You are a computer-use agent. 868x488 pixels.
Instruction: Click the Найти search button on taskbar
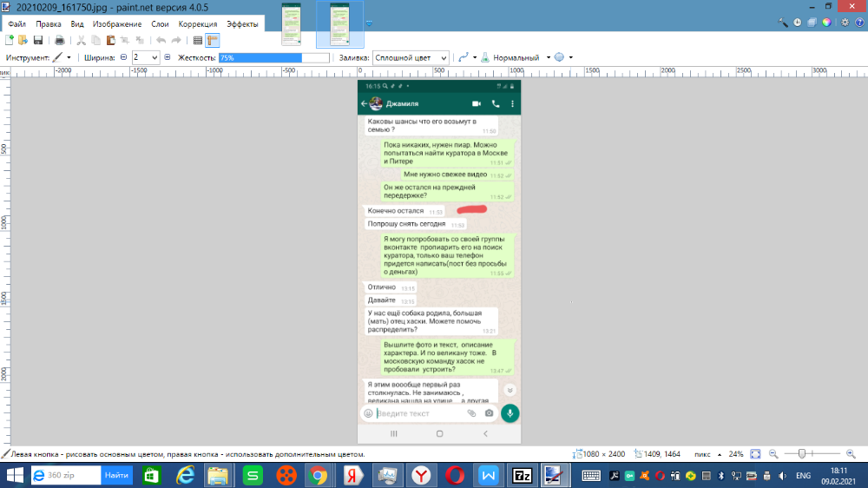coord(117,475)
